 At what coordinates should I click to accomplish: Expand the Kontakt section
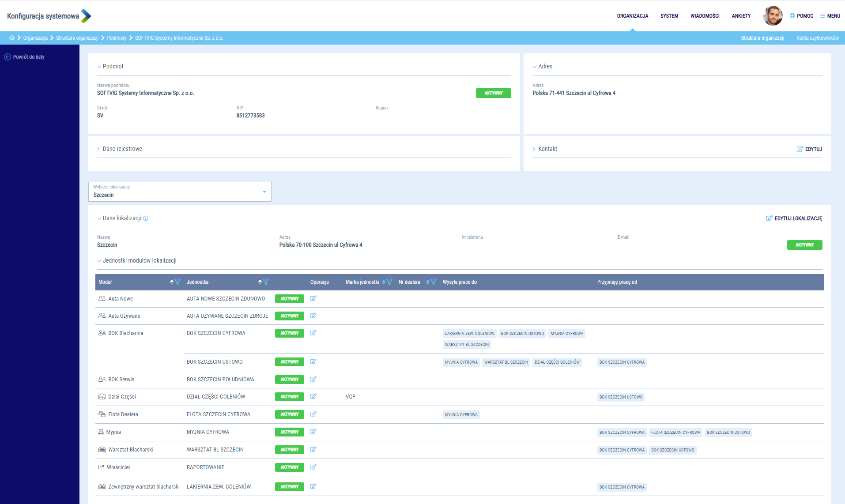pos(547,149)
